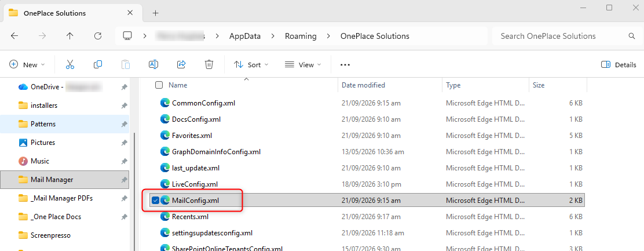Open the New dropdown menu

(x=27, y=64)
